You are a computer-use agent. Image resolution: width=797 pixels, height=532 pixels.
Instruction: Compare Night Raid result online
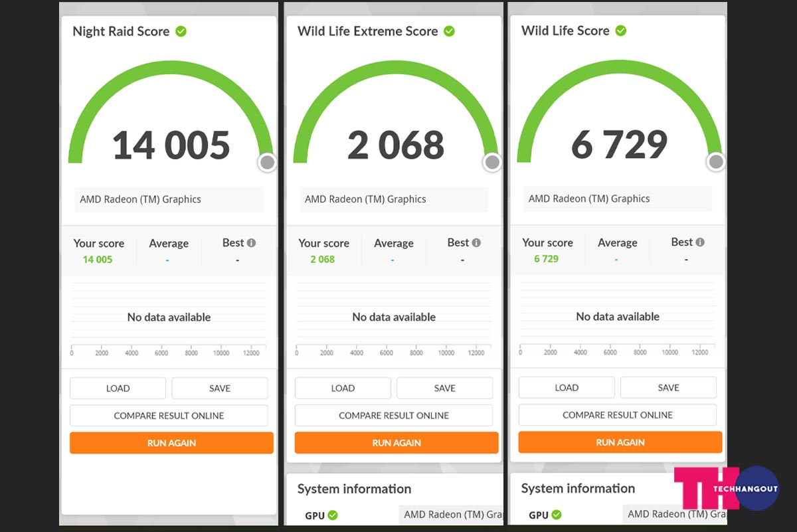169,416
